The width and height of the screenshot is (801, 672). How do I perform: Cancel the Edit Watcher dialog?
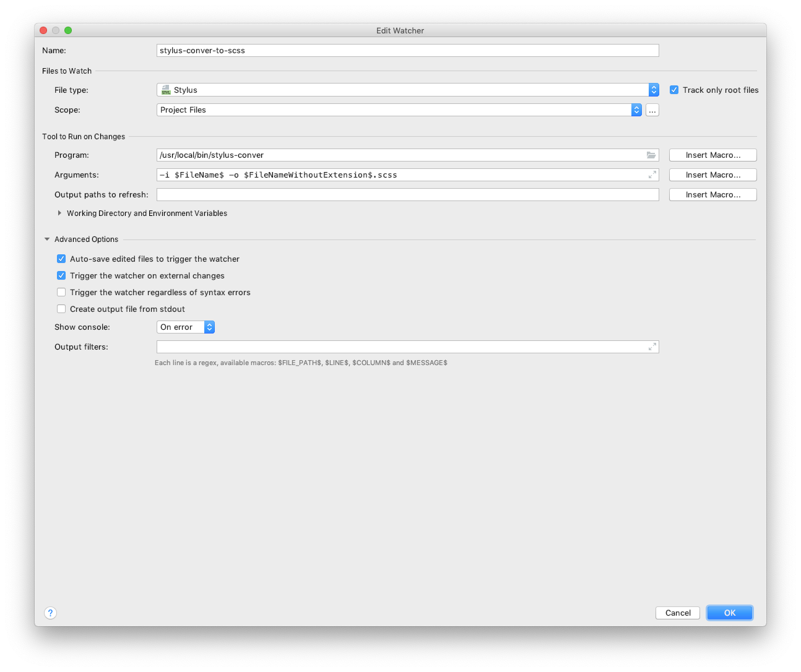678,613
